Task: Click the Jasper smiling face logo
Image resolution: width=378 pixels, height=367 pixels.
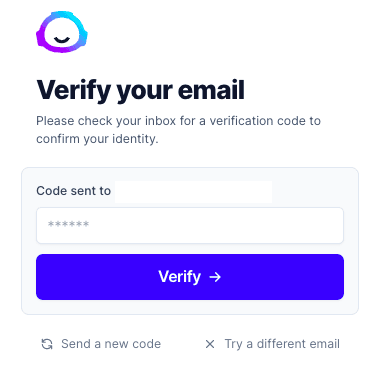Action: (62, 32)
